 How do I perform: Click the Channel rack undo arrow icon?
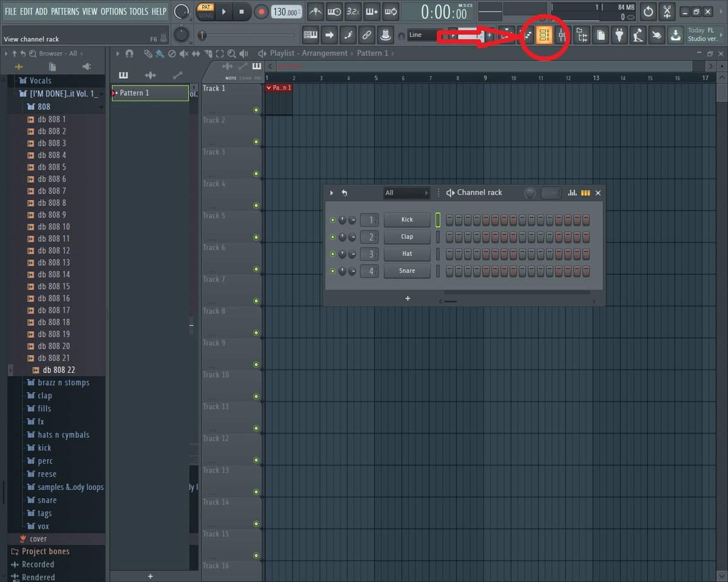[x=345, y=193]
